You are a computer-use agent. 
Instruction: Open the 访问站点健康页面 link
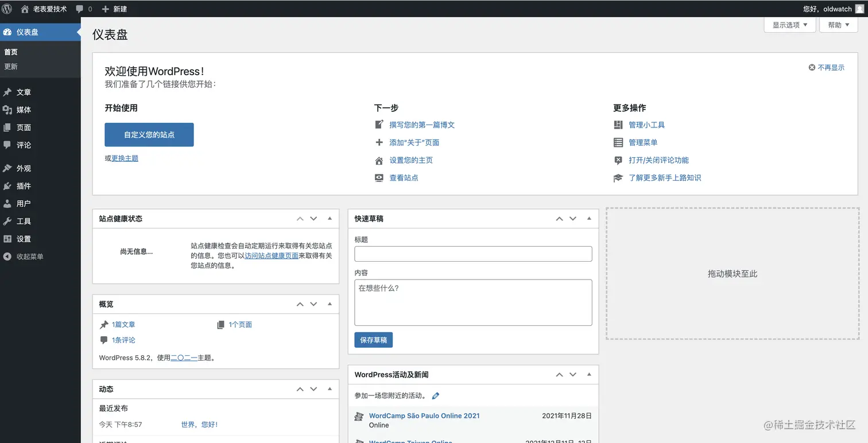coord(272,256)
